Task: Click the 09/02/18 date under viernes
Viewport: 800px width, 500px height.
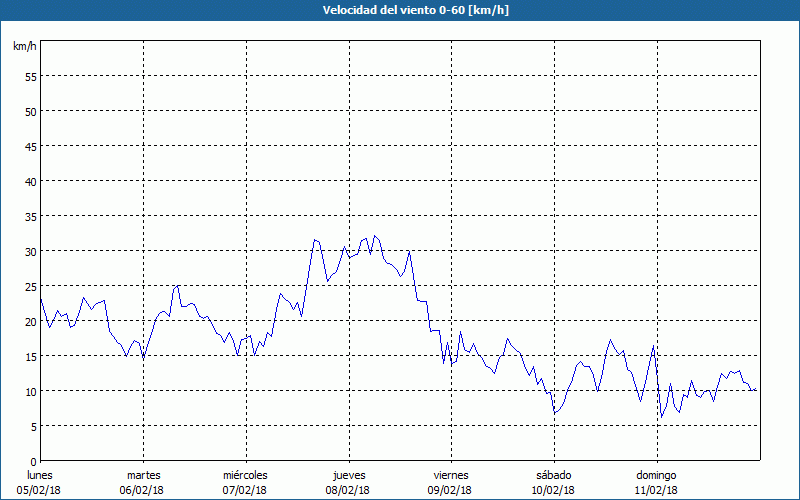Action: 450,490
